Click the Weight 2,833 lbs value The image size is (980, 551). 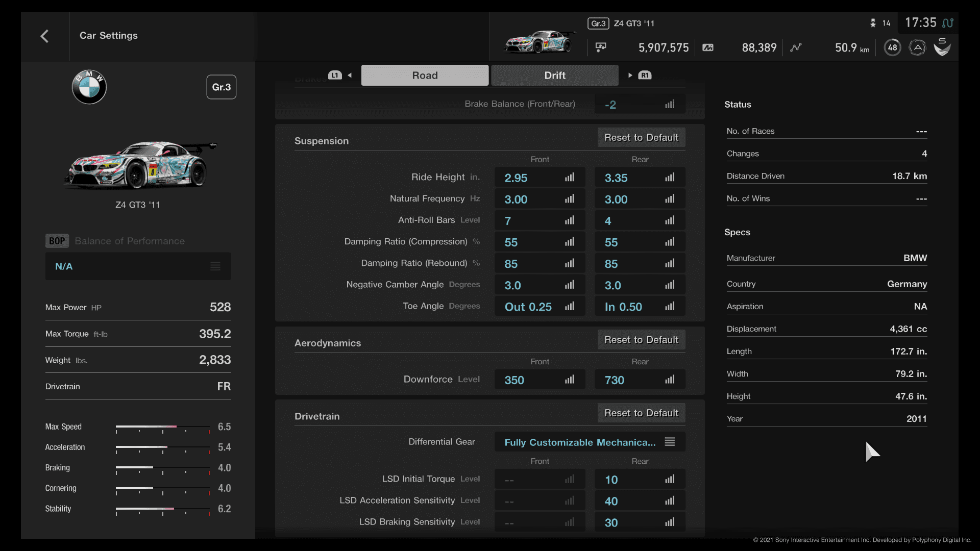[215, 360]
